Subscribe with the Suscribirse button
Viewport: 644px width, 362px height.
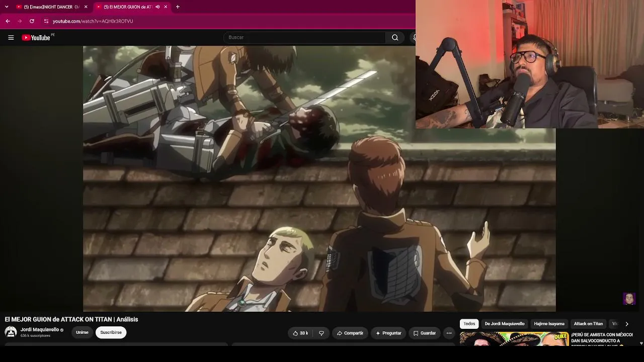coord(111,332)
